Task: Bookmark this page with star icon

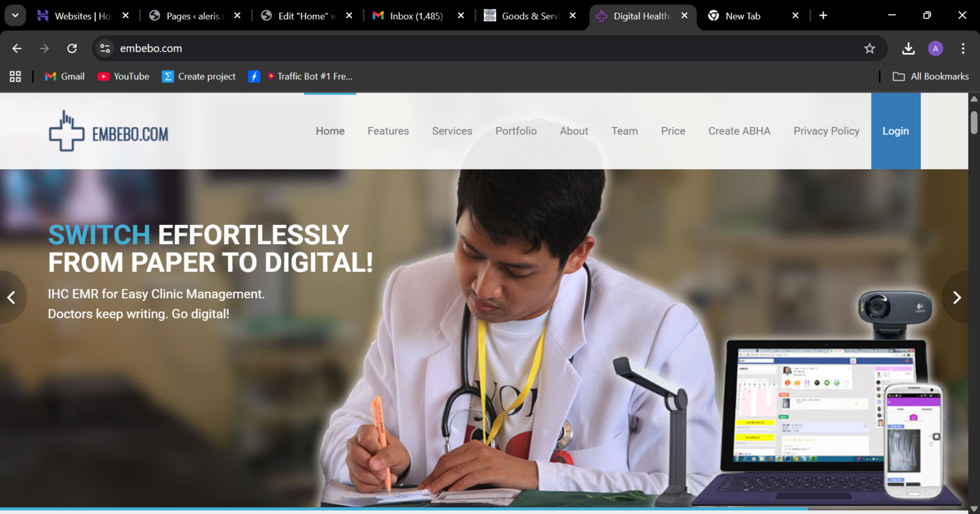Action: 869,48
